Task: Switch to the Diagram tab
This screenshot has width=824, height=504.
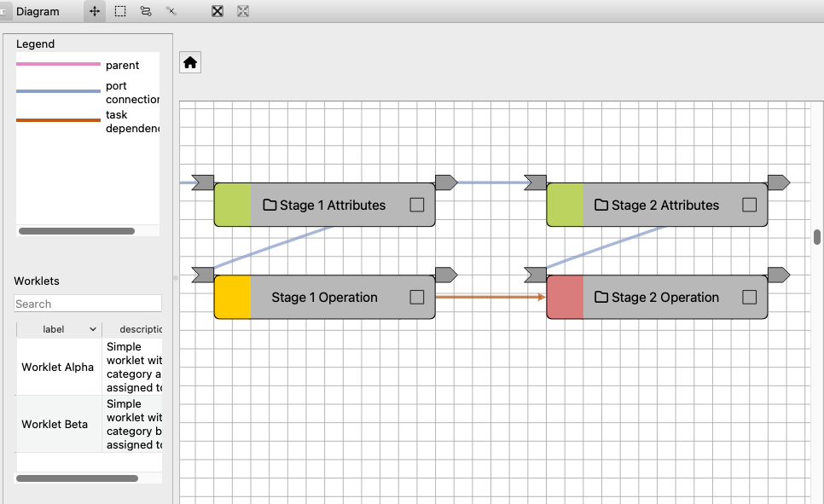Action: coord(38,12)
